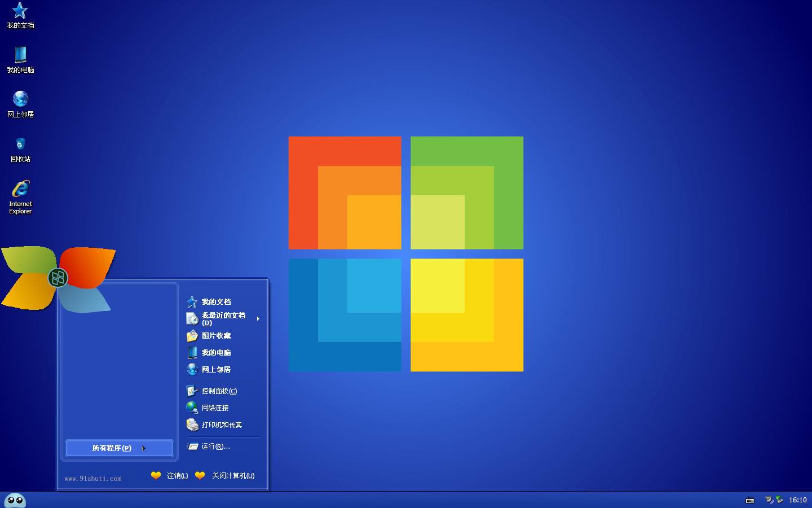Select 网络连接 in the Start menu
The width and height of the screenshot is (812, 508).
[222, 408]
